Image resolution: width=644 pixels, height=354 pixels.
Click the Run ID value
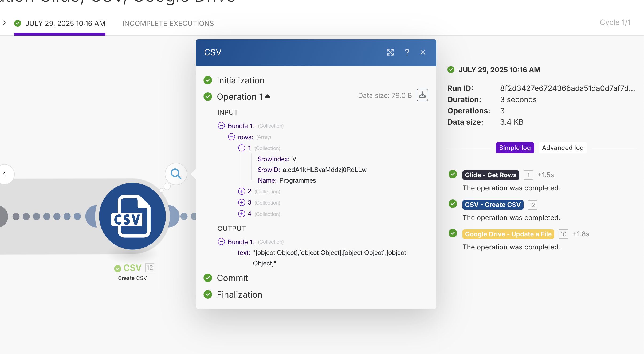click(567, 88)
